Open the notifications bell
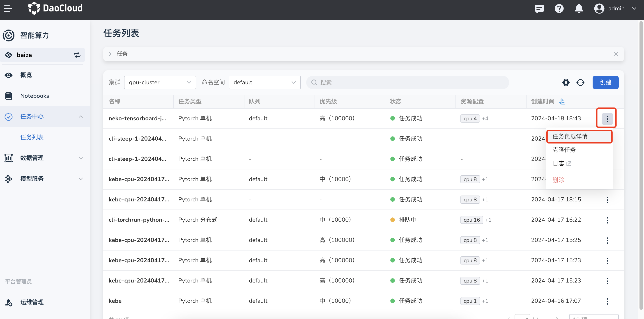 (579, 9)
